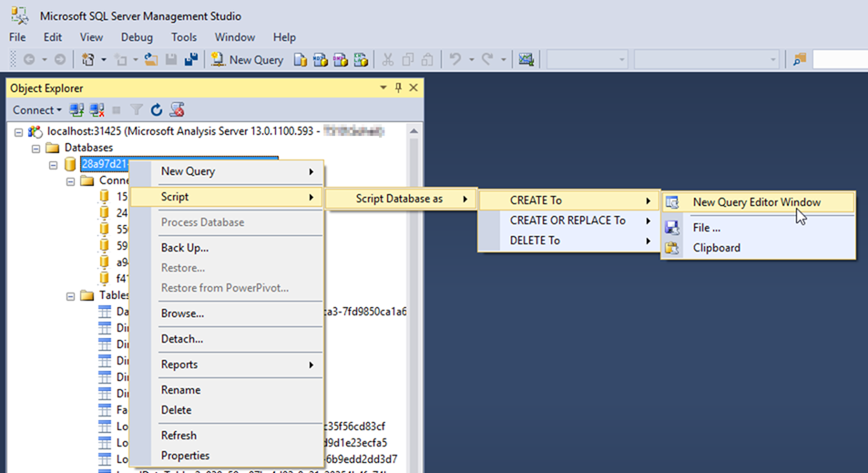868x473 pixels.
Task: Open the Edit menu
Action: 53,37
